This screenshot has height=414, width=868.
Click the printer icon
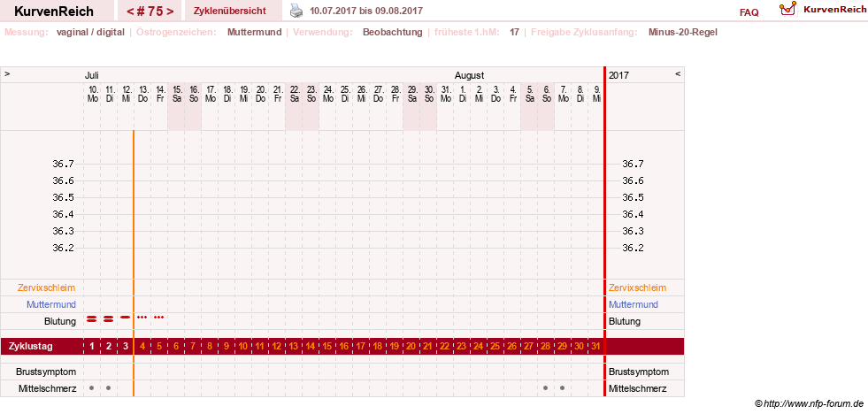(x=297, y=11)
